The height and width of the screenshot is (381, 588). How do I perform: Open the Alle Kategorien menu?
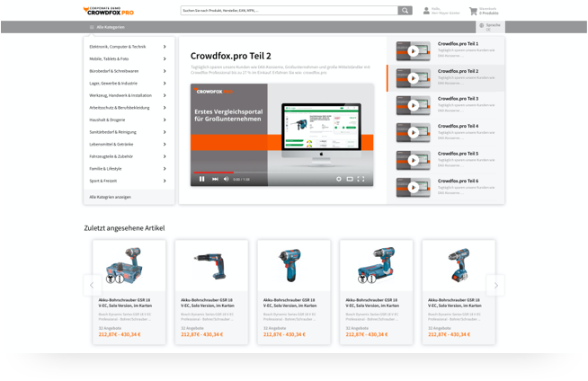coord(106,27)
